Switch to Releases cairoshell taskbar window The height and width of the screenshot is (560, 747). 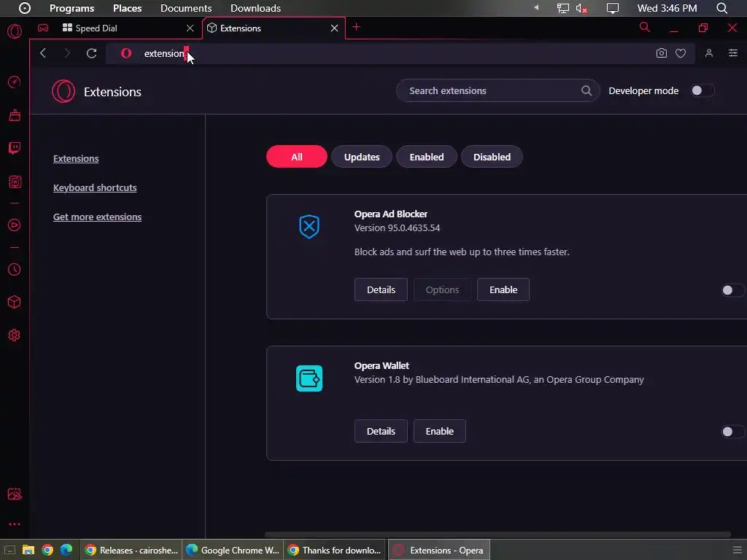(131, 550)
